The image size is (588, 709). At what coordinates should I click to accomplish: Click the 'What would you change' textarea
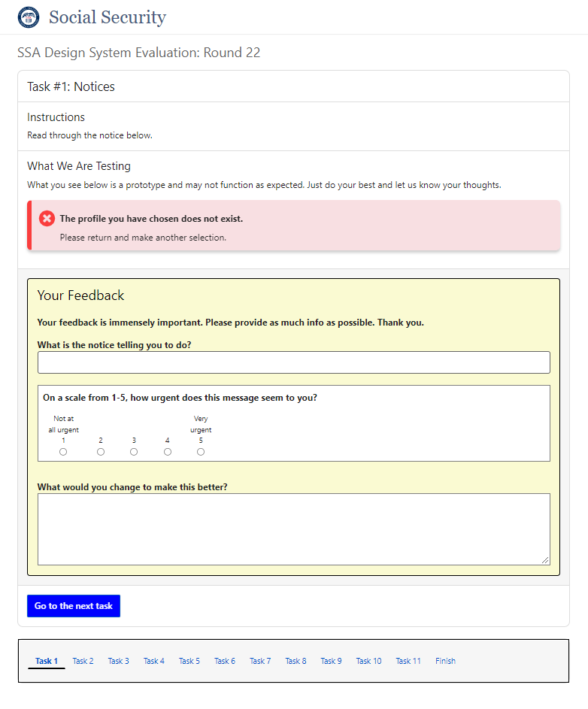[x=293, y=528]
